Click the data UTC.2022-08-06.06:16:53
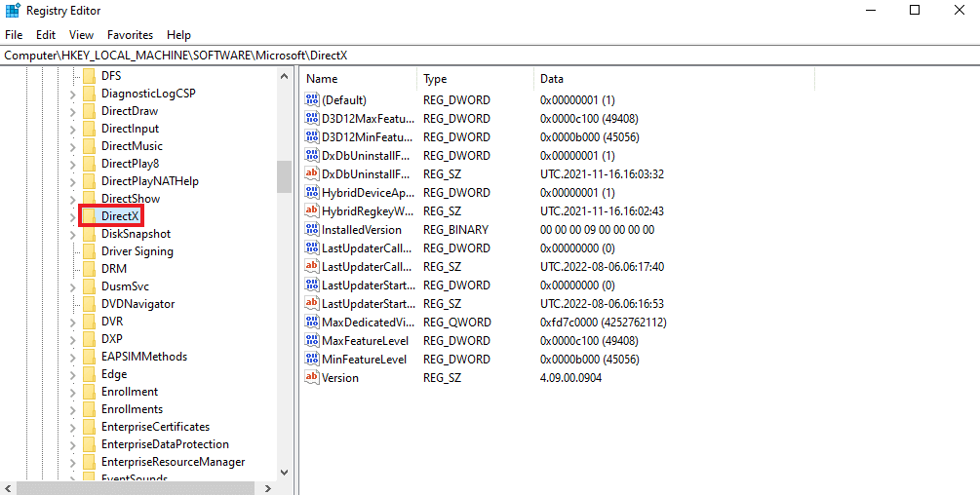The height and width of the screenshot is (495, 980). 602,304
